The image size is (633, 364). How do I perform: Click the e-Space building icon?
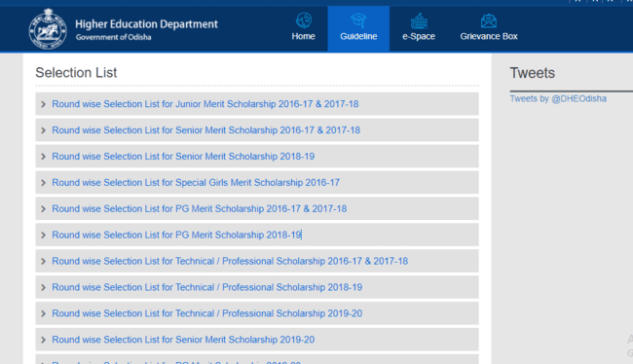[x=419, y=20]
